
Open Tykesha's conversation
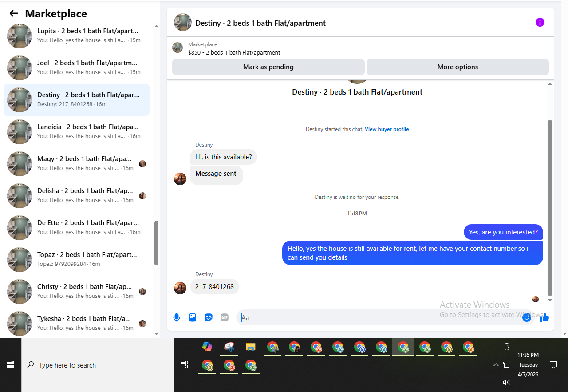[76, 324]
